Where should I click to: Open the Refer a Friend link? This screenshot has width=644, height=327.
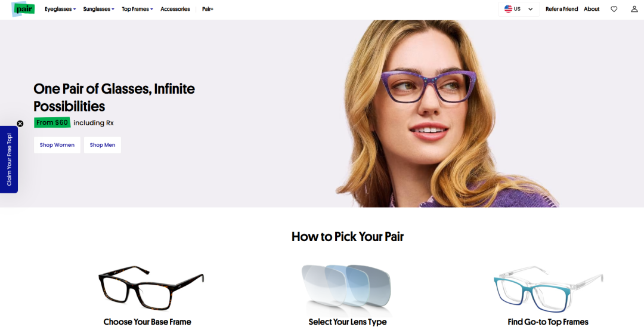coord(562,9)
